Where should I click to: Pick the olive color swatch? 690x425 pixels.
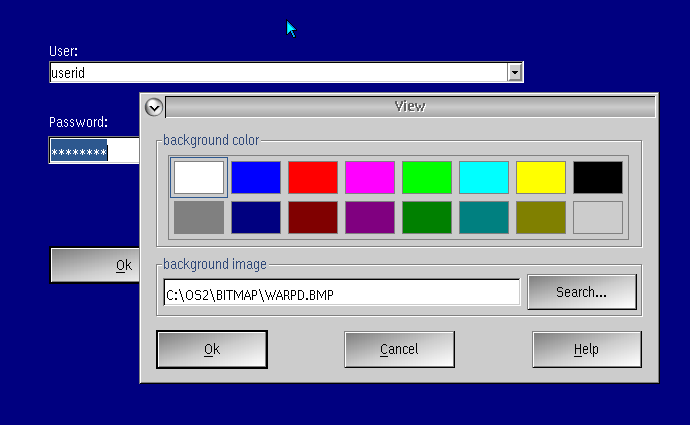(x=541, y=217)
